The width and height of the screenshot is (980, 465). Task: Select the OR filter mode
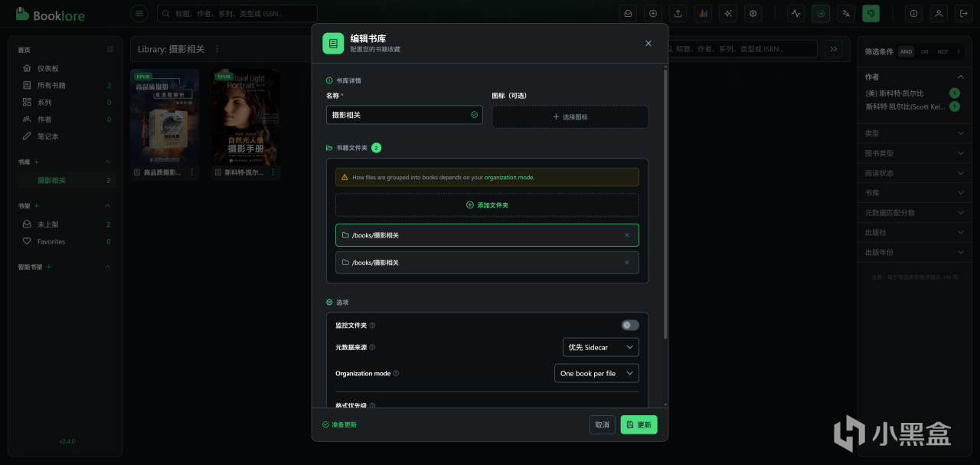tap(925, 51)
